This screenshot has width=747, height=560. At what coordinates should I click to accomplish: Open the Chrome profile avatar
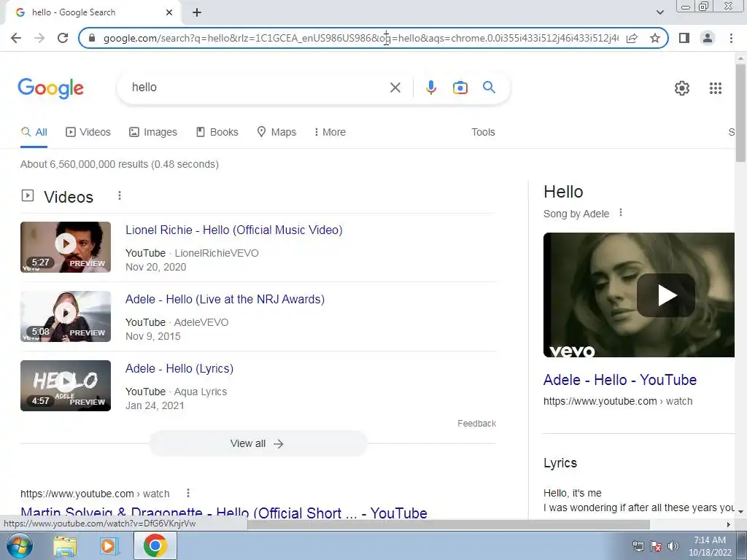click(708, 38)
